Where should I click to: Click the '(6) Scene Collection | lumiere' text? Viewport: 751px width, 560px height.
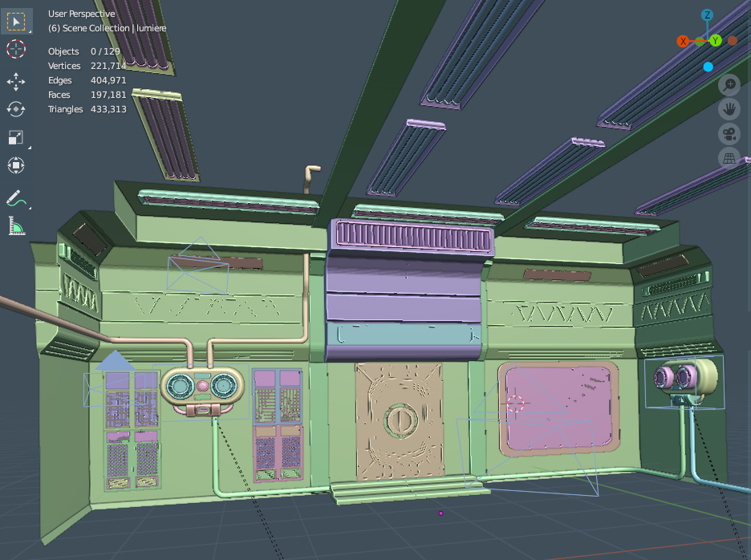coord(108,28)
